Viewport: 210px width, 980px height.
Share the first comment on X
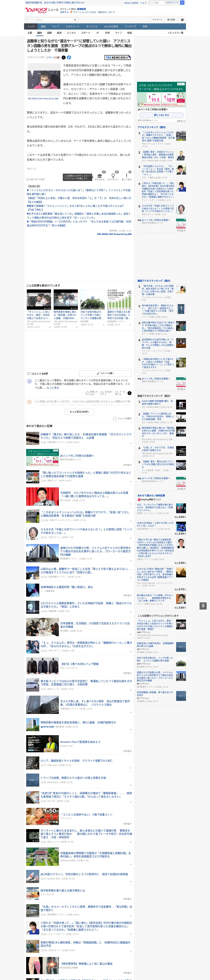(x=130, y=393)
